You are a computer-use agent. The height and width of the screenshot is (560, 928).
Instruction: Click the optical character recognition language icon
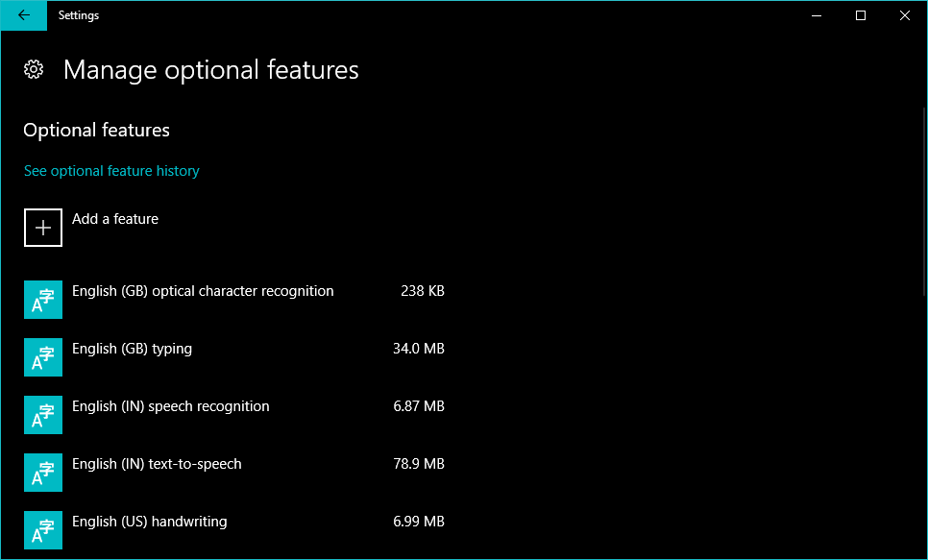43,300
